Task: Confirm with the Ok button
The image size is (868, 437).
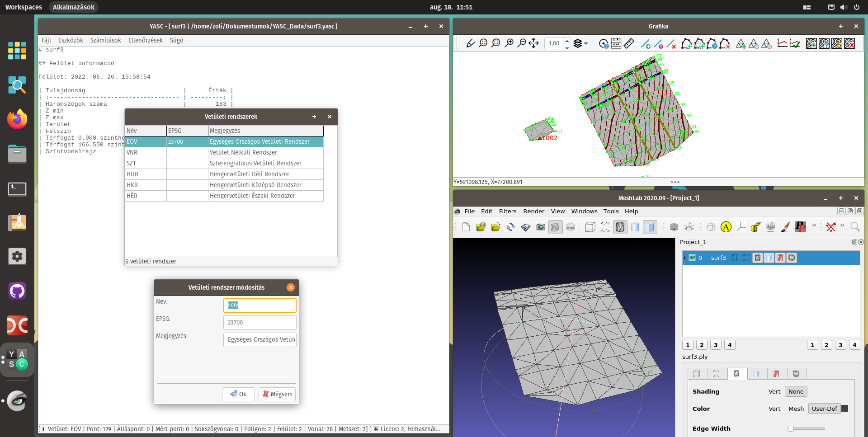Action: (x=238, y=394)
